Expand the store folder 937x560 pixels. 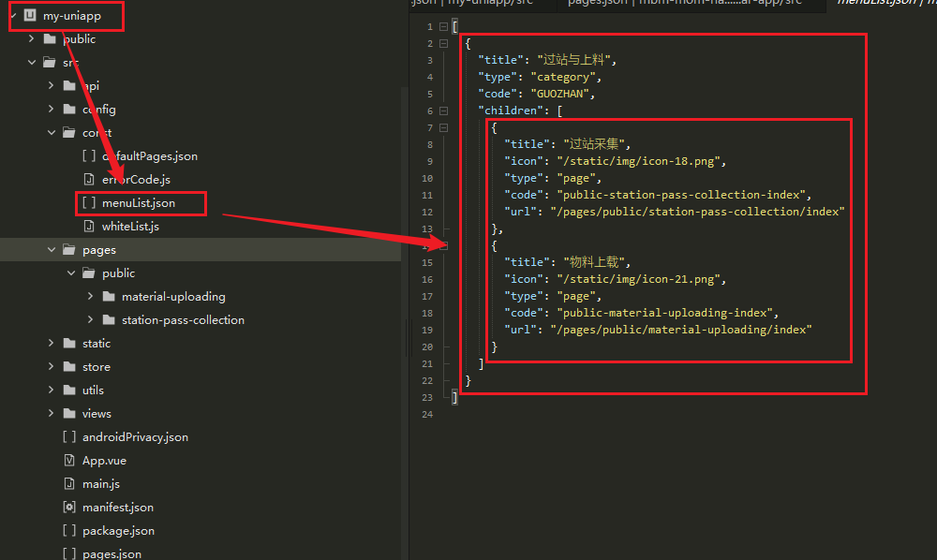pyautogui.click(x=52, y=367)
